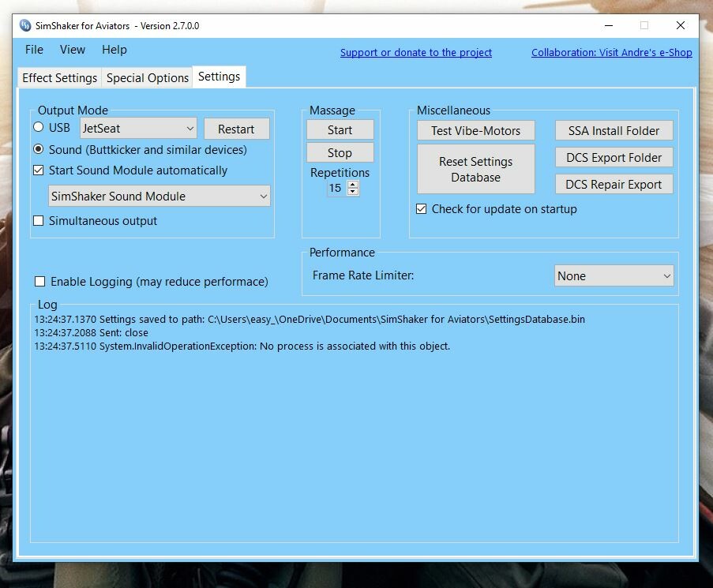Enable Logging checkbox
Image resolution: width=713 pixels, height=588 pixels.
click(x=40, y=282)
